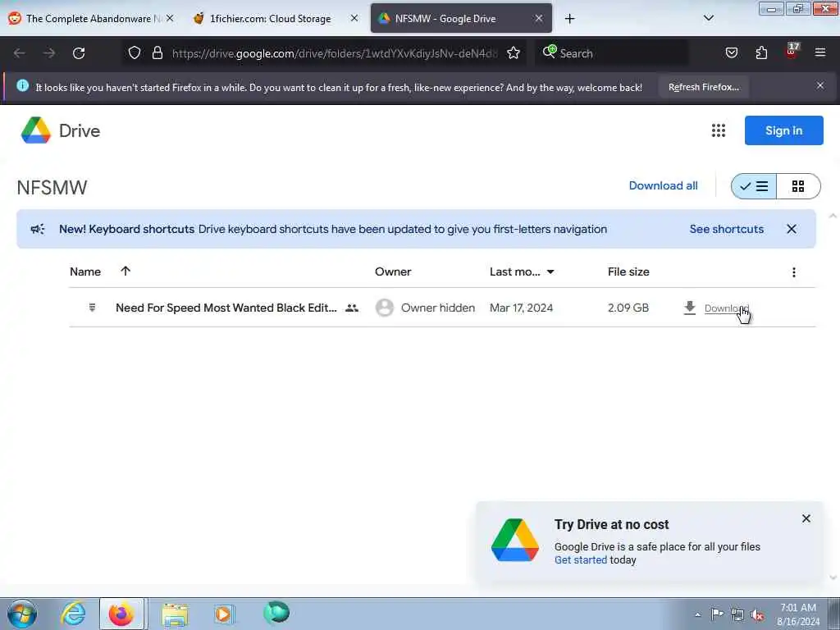Open a new tab with the plus button
The width and height of the screenshot is (840, 630).
pos(569,19)
